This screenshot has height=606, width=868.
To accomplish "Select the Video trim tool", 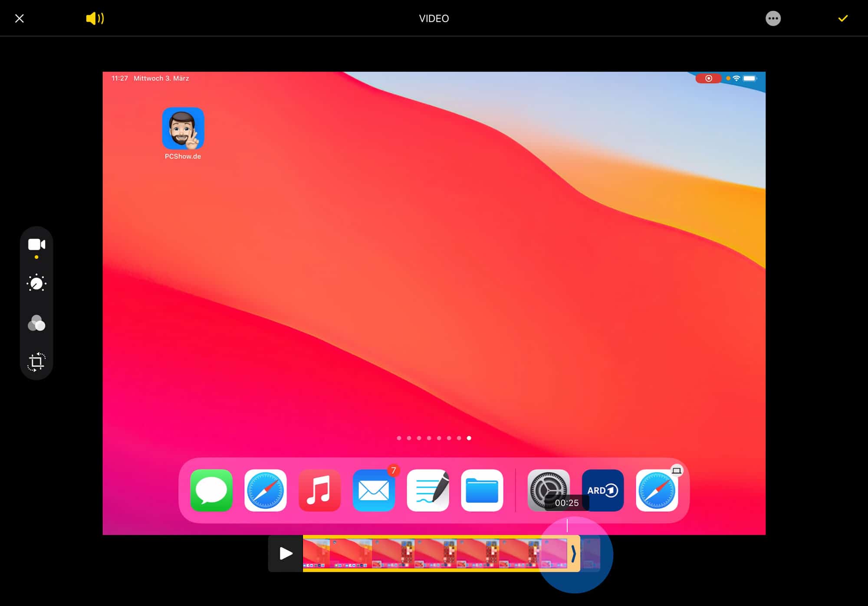I will point(36,245).
